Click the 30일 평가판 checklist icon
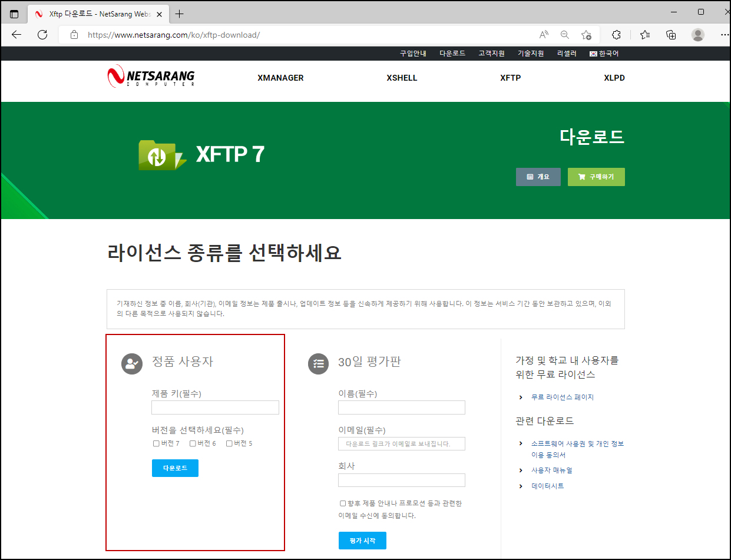 click(x=319, y=363)
